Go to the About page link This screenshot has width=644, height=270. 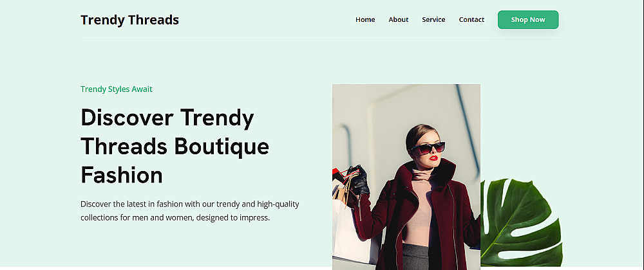[x=399, y=20]
